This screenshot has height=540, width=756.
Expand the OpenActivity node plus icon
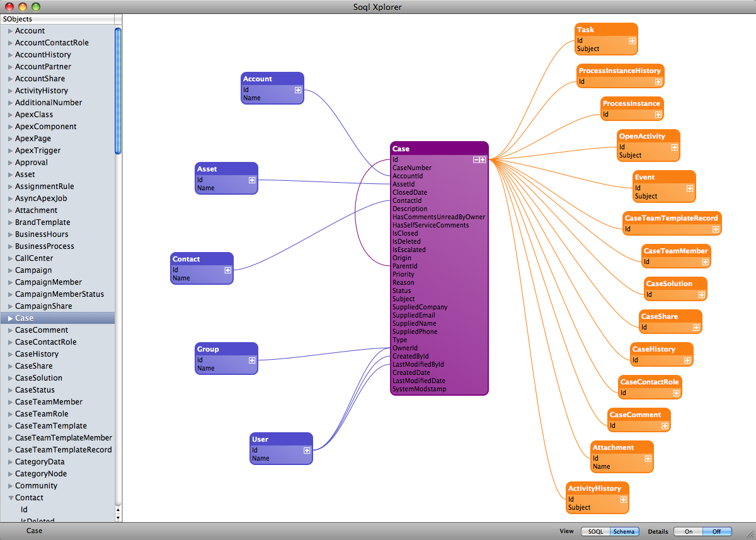click(674, 147)
